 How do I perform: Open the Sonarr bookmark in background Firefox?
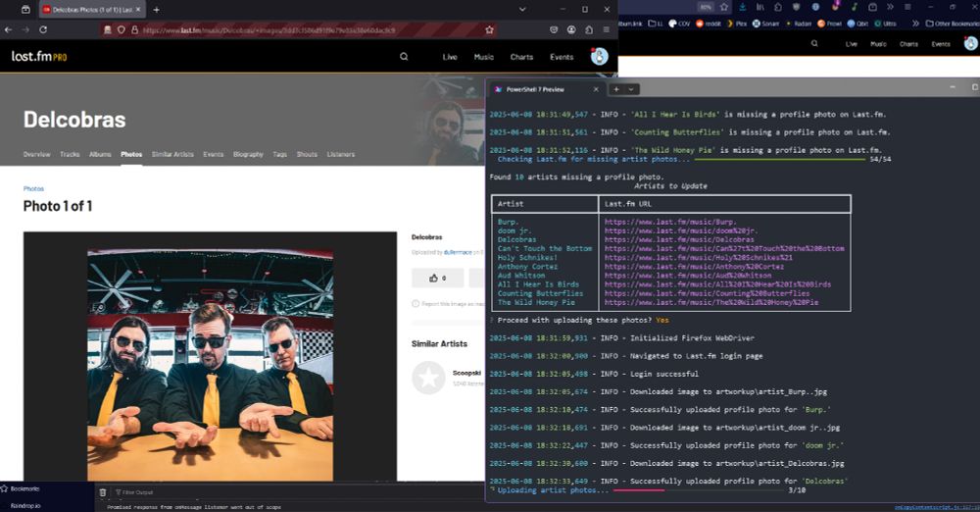(765, 24)
